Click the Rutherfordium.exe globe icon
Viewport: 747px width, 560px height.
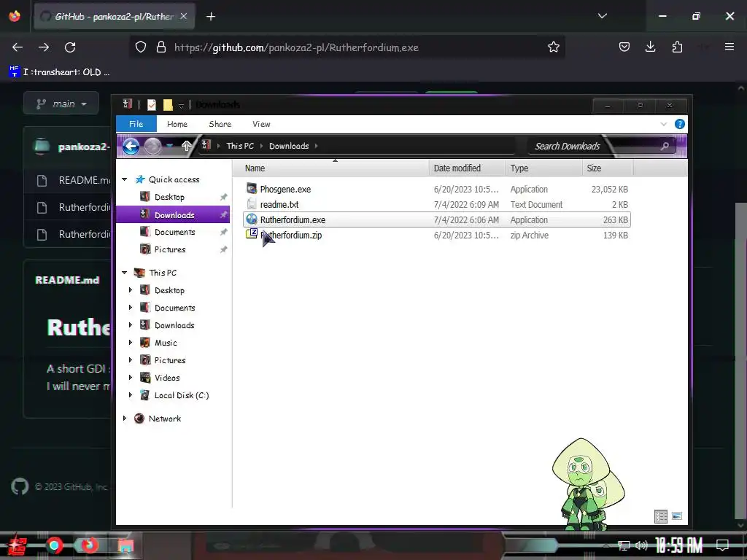[252, 219]
